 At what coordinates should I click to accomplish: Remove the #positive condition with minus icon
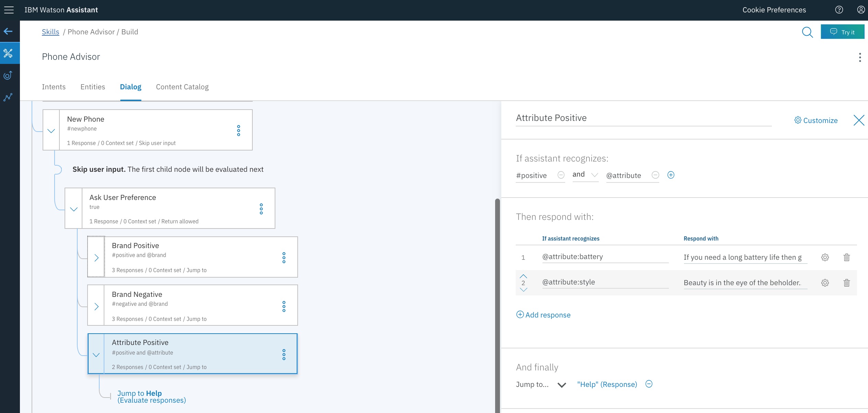[x=561, y=175]
